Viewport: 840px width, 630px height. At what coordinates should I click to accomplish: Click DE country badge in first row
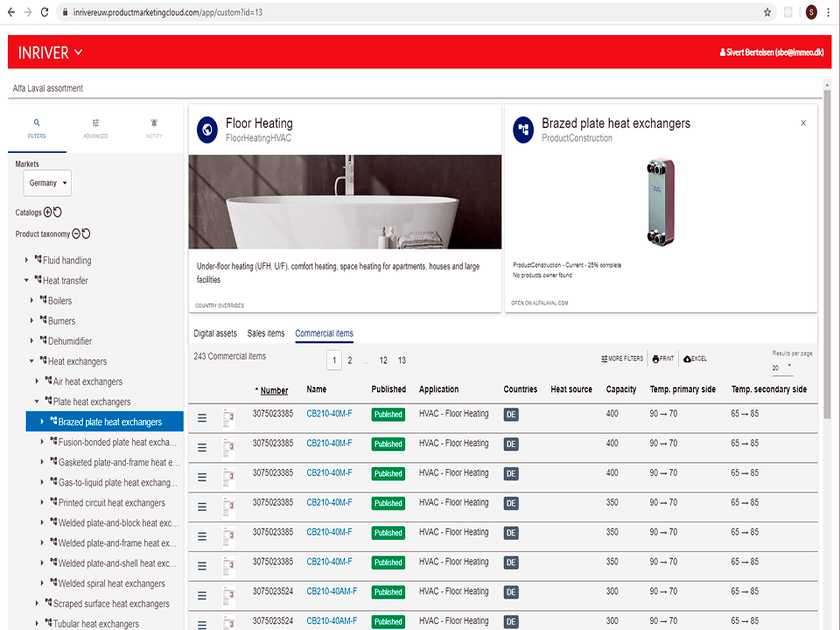pos(511,415)
